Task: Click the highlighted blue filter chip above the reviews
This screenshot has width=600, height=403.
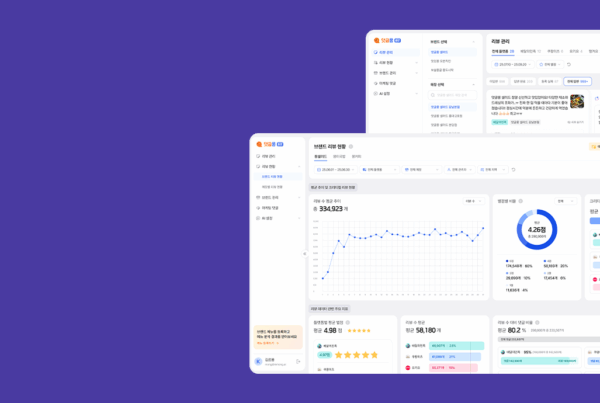Action: click(x=573, y=81)
